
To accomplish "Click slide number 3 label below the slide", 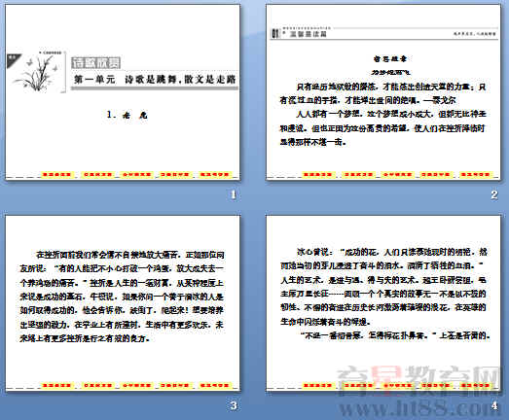I will 234,405.
